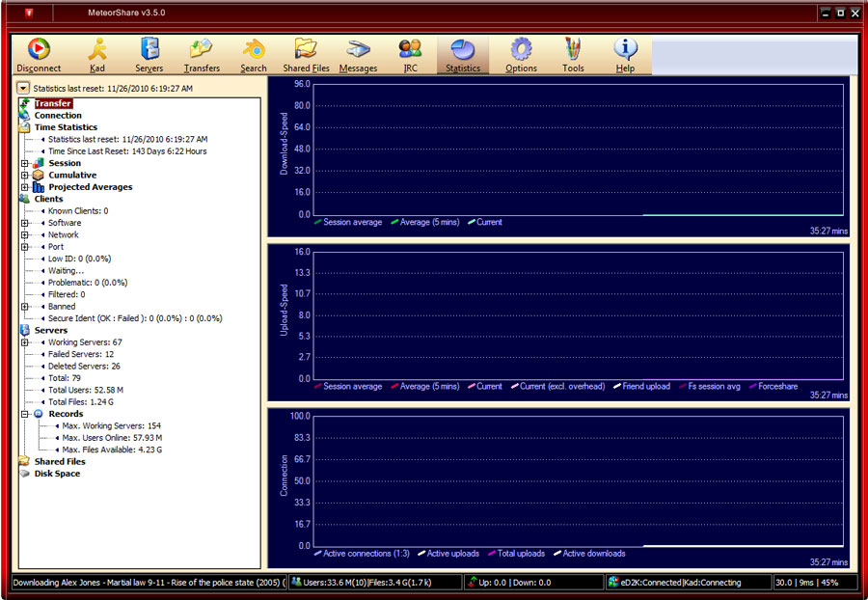Open the Messages window icon
Image resolution: width=868 pixels, height=600 pixels.
click(359, 54)
